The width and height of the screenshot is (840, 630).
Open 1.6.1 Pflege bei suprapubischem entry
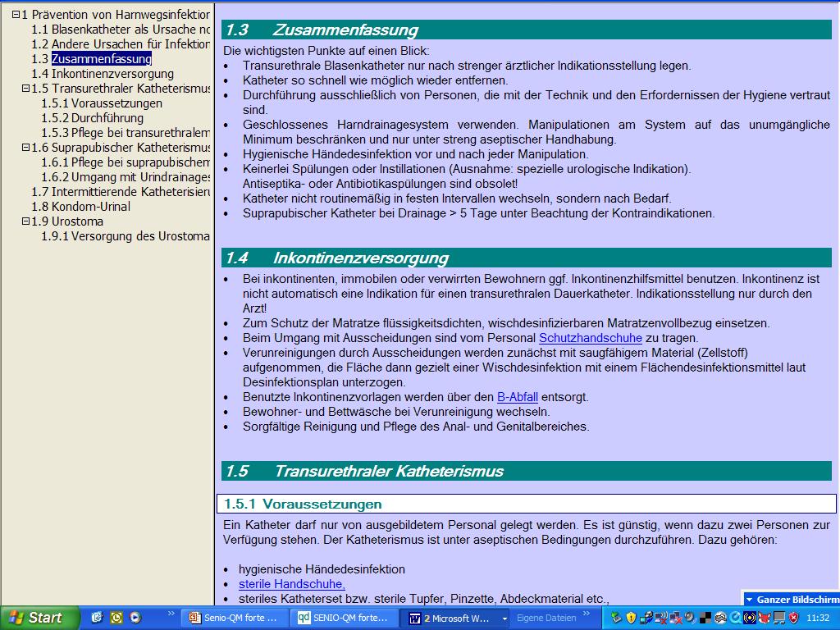[126, 162]
